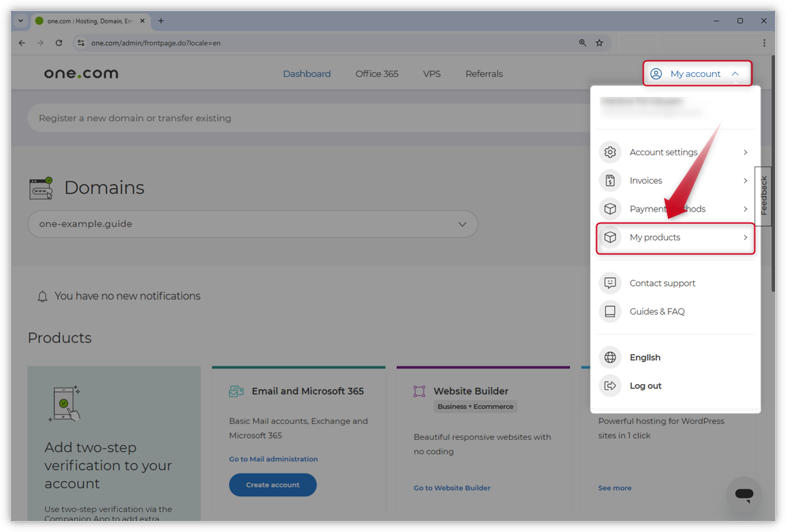Click the Log out icon
The image size is (786, 532).
coord(610,386)
